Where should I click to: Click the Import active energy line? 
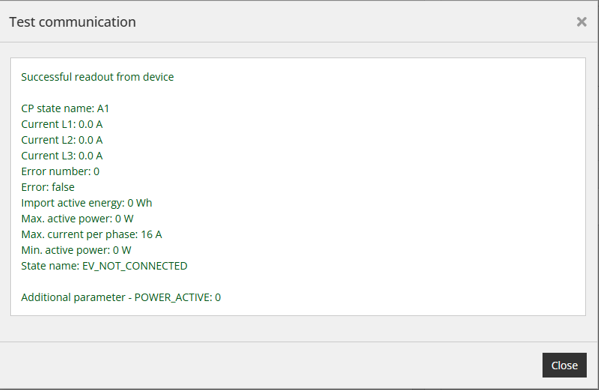pyautogui.click(x=87, y=203)
